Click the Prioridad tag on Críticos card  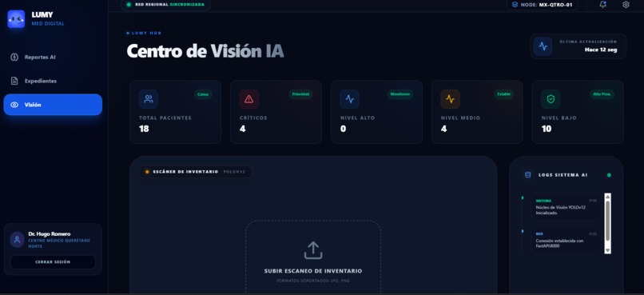[300, 94]
